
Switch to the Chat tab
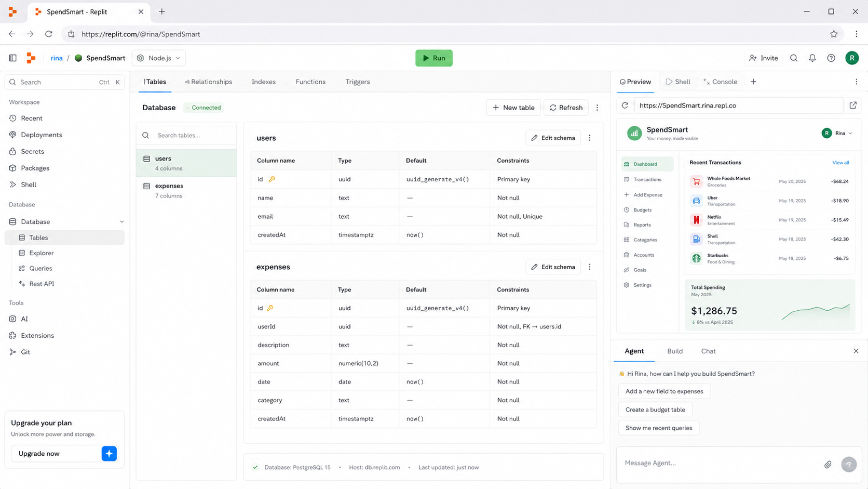pyautogui.click(x=708, y=351)
